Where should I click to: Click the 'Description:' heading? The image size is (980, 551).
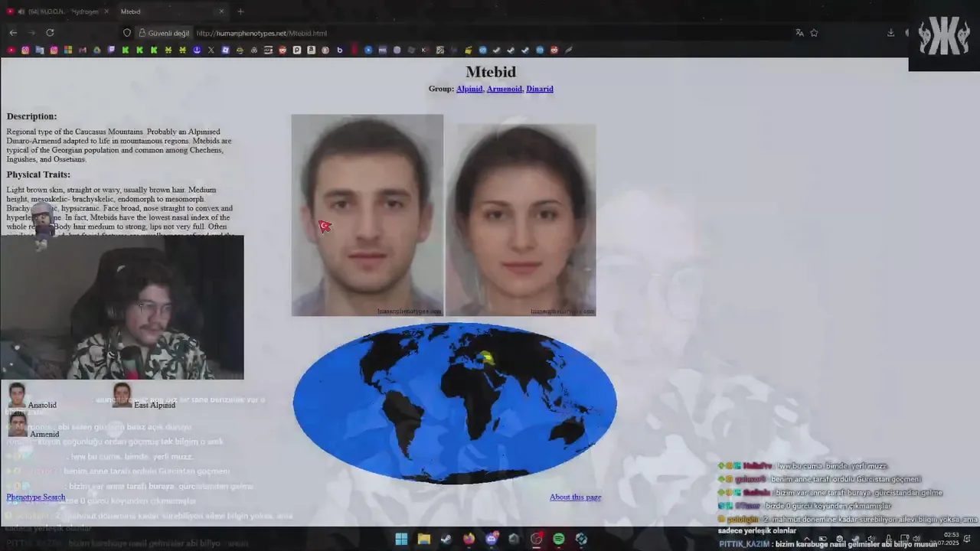(31, 116)
